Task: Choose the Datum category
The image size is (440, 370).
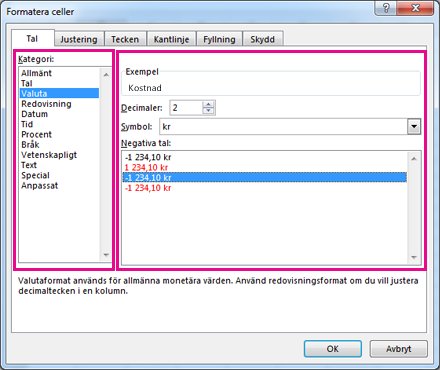Action: (59, 114)
